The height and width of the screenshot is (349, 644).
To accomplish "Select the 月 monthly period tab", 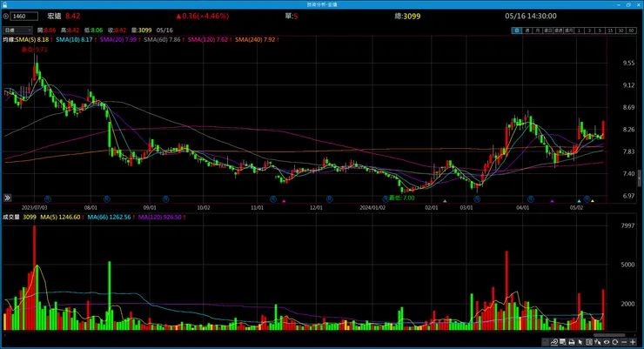I will (x=537, y=30).
